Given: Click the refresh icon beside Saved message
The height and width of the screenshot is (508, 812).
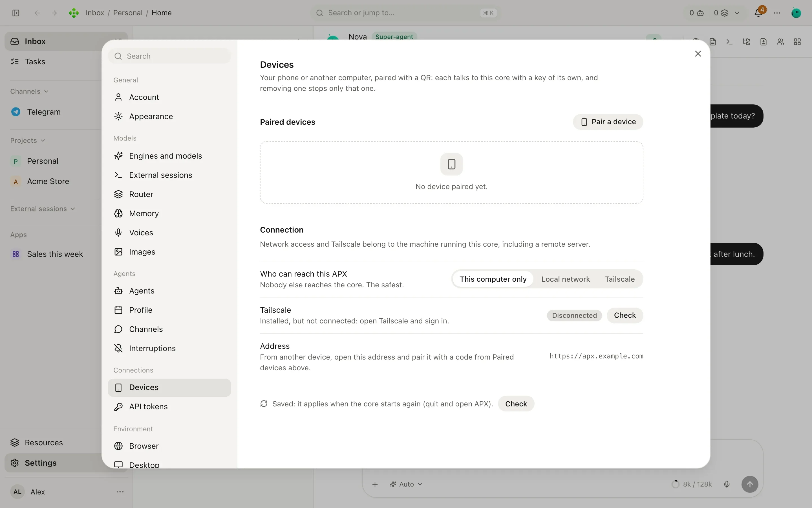Looking at the screenshot, I should (264, 404).
